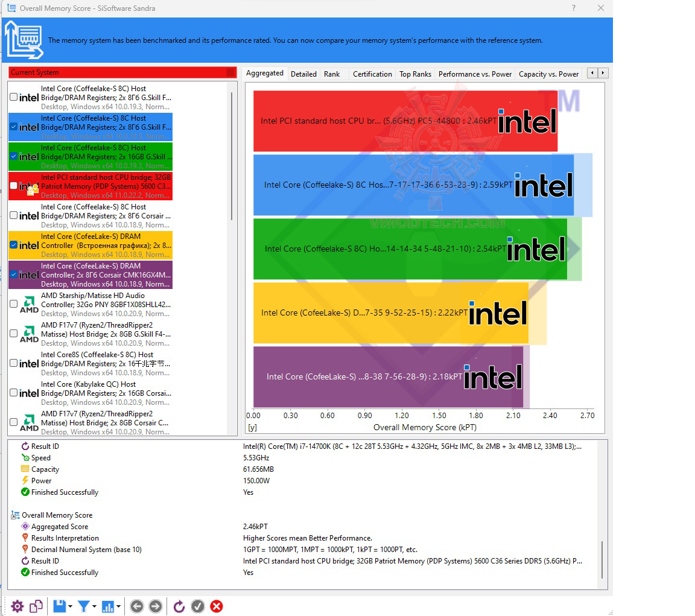
Task: Check the AMD Starship/Matisse PNY entry
Action: [x=14, y=304]
